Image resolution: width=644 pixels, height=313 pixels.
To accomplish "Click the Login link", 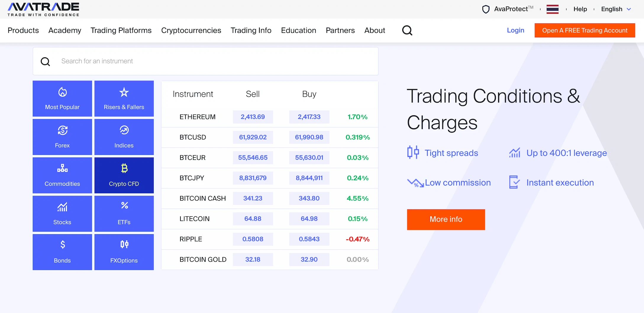I will pyautogui.click(x=515, y=30).
